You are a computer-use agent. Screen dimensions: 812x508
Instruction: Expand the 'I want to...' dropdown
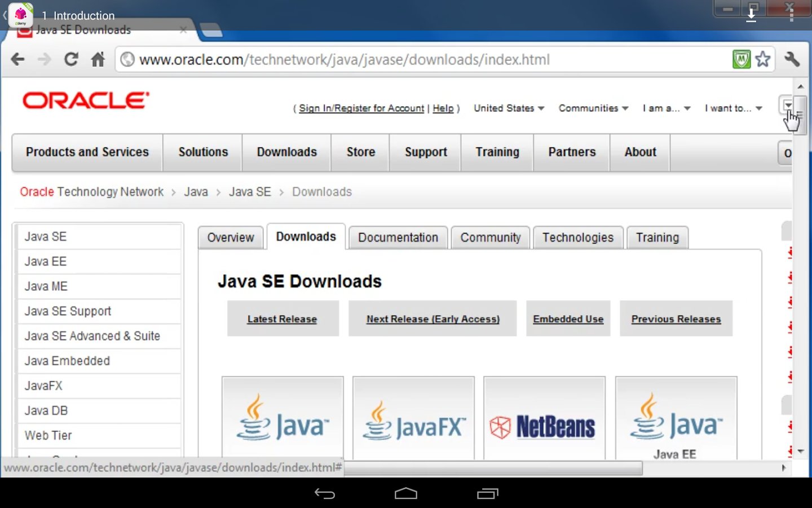click(733, 108)
